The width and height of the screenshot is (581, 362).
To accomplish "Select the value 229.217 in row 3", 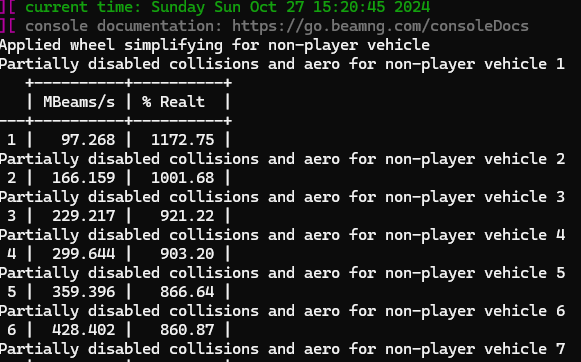I will pyautogui.click(x=84, y=216).
